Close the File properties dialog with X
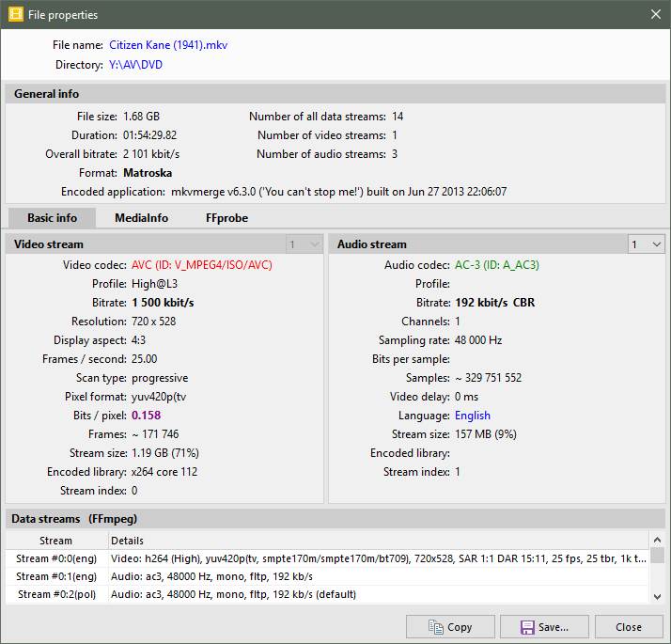 coord(656,14)
